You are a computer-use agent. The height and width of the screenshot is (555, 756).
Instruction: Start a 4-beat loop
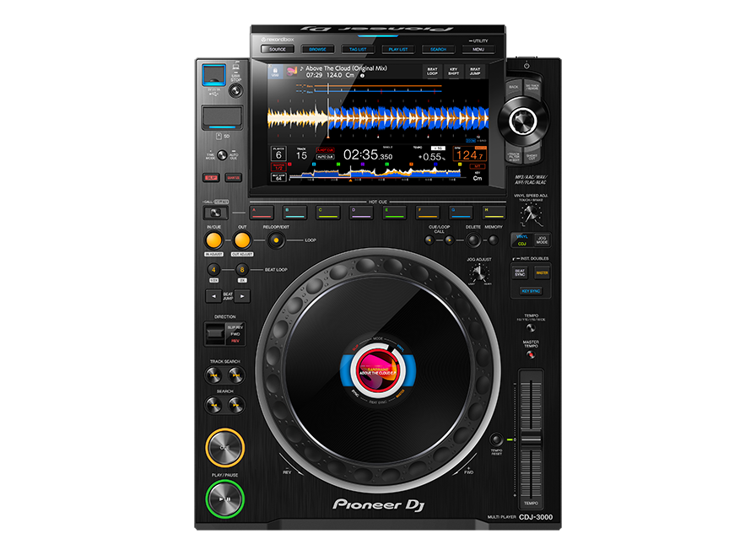213,270
